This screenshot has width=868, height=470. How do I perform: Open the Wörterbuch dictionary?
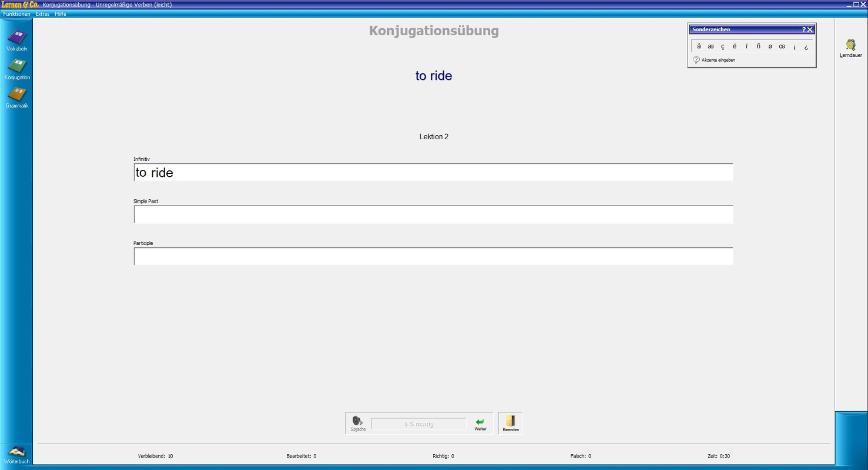tap(16, 455)
